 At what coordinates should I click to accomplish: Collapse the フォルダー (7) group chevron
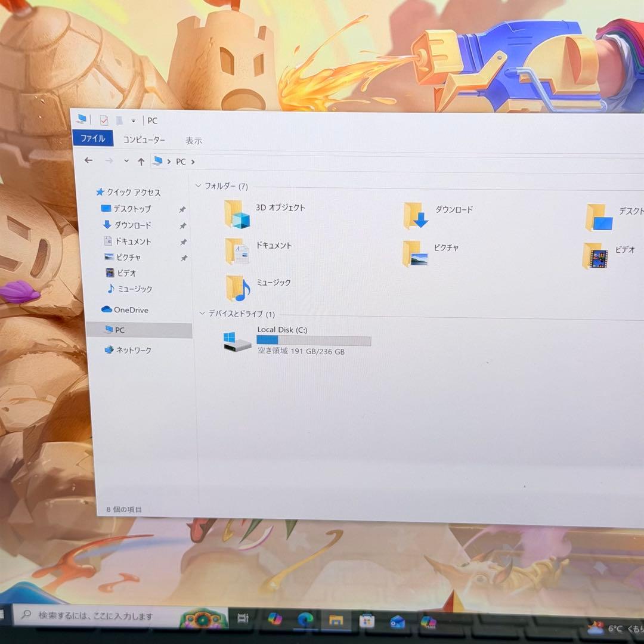(x=198, y=186)
